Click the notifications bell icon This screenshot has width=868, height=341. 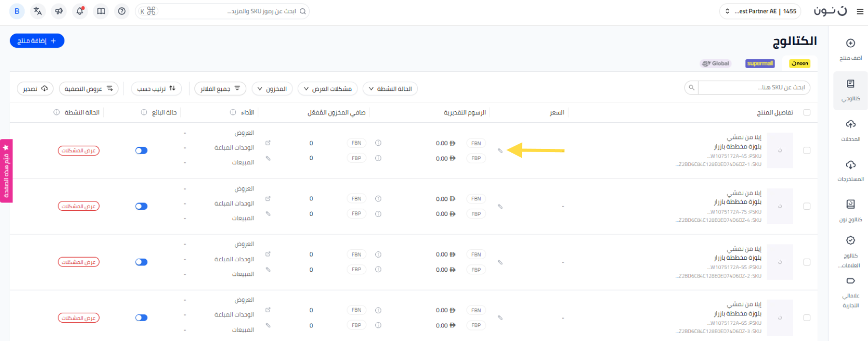click(80, 11)
